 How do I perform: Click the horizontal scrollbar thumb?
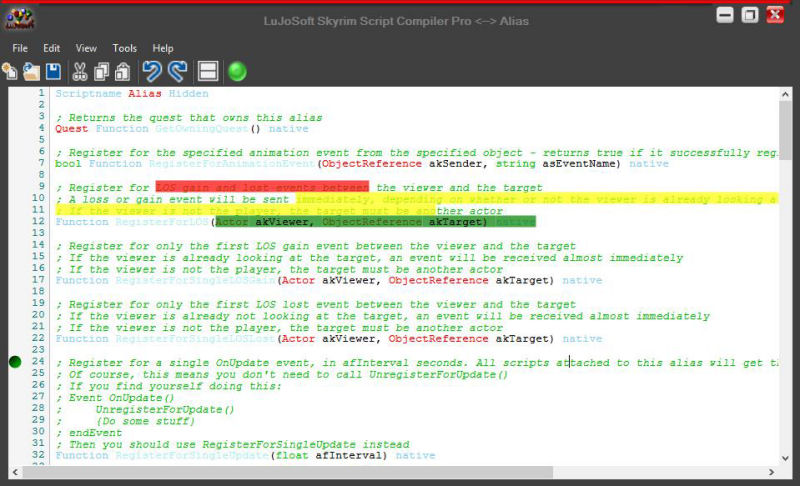click(287, 472)
